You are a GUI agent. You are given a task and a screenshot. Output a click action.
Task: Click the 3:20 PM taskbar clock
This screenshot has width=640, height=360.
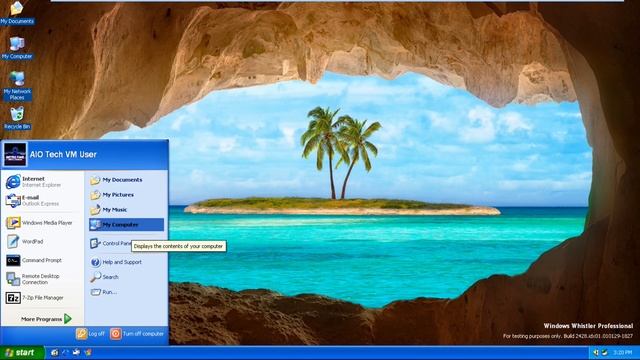pos(623,353)
